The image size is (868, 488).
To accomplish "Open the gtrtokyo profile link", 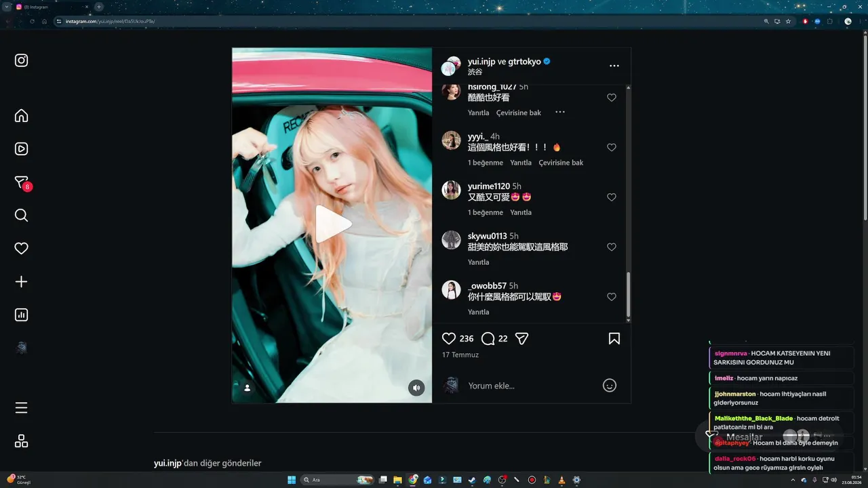I will click(x=524, y=61).
